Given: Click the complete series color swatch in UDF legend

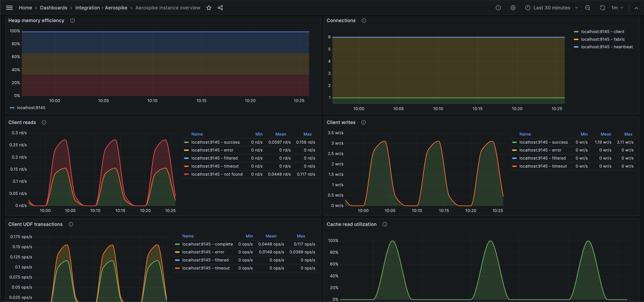Looking at the screenshot, I should (177, 244).
